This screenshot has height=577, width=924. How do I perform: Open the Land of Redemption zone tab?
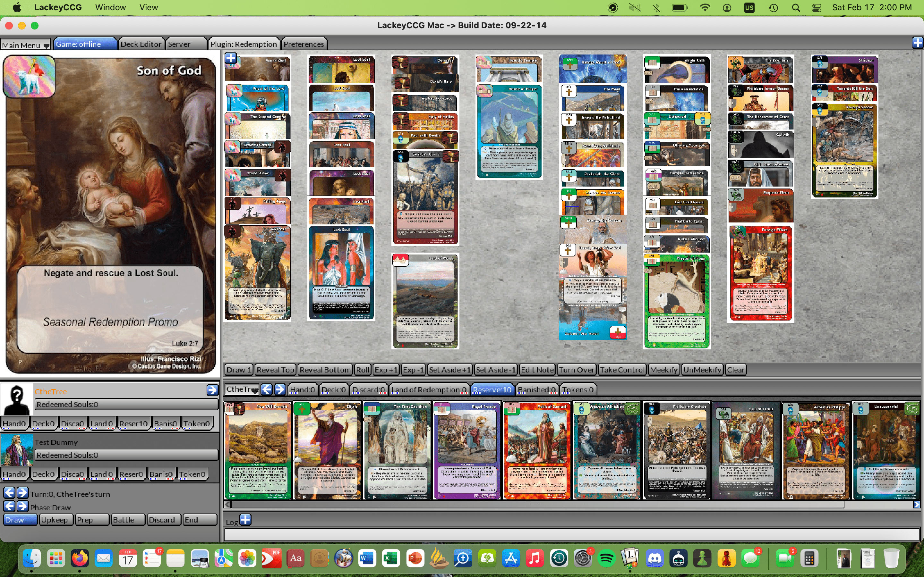[429, 389]
